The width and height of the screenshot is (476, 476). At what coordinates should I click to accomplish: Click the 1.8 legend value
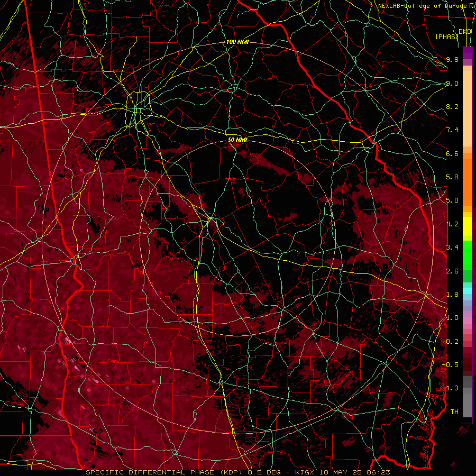[452, 295]
